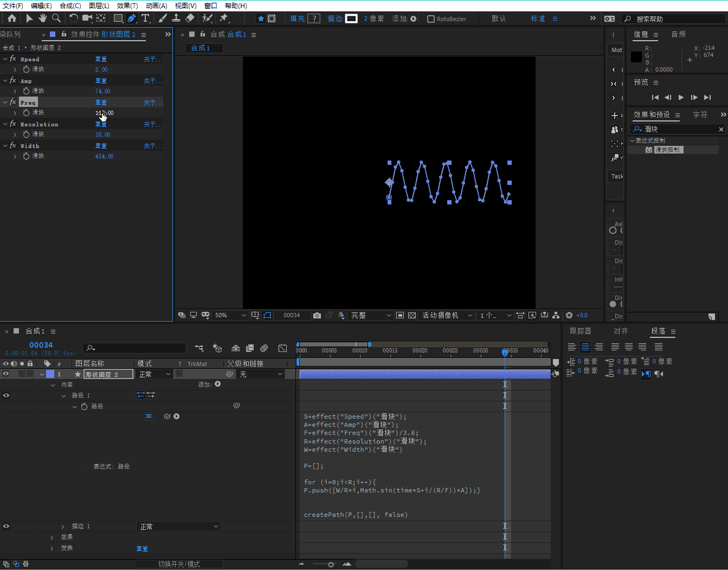Select the Puppet Pin tool
The width and height of the screenshot is (728, 570).
(223, 18)
